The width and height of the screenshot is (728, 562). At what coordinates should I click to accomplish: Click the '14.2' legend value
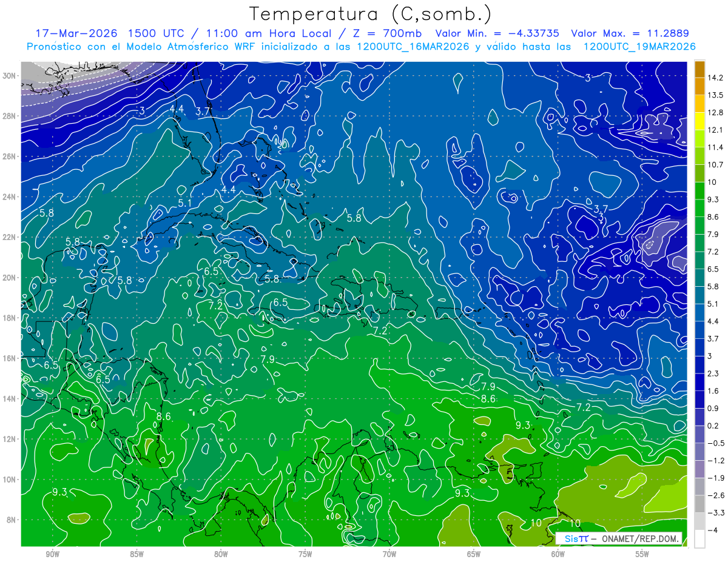coord(715,78)
